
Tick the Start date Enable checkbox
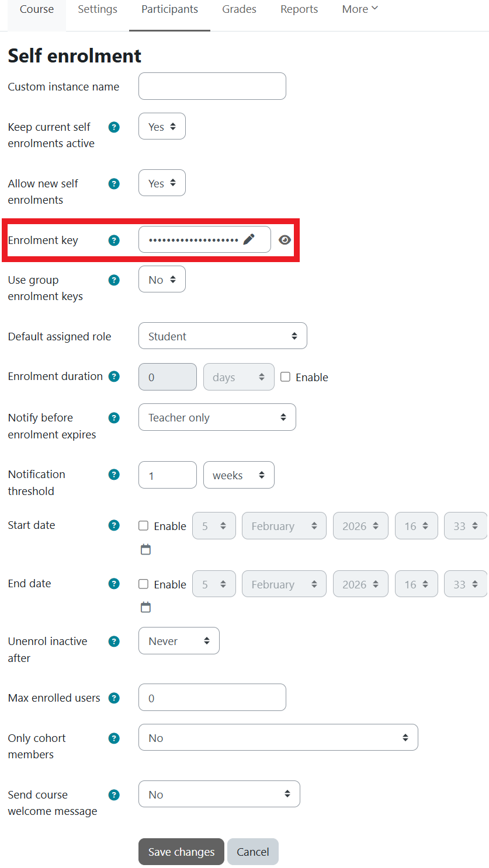pyautogui.click(x=144, y=526)
